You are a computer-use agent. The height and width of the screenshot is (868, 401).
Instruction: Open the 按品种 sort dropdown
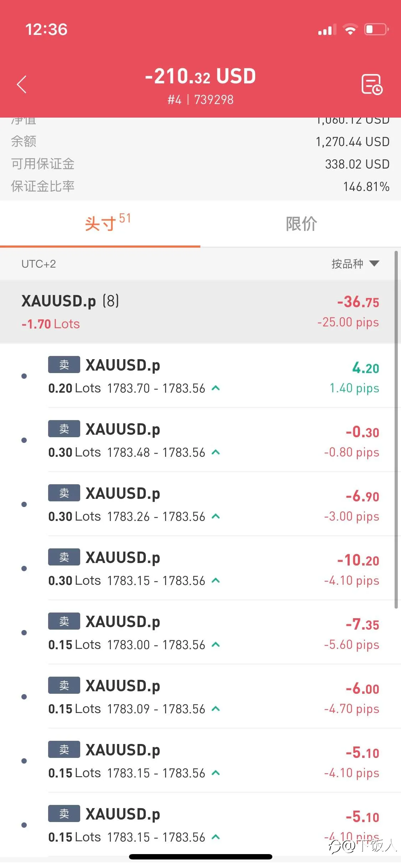click(355, 264)
